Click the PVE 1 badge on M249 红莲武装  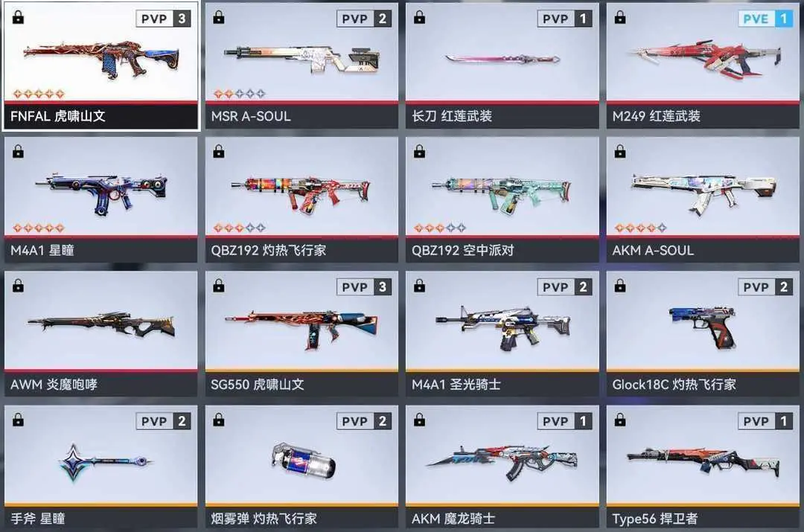tap(765, 19)
